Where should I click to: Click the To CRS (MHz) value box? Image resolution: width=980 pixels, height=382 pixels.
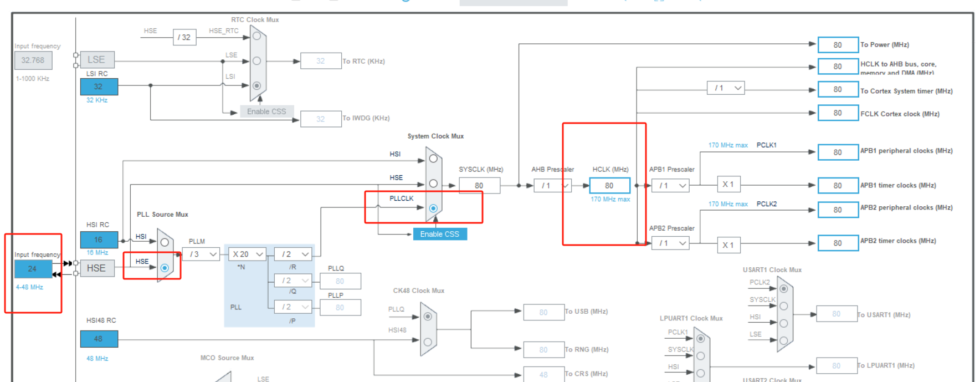(544, 374)
